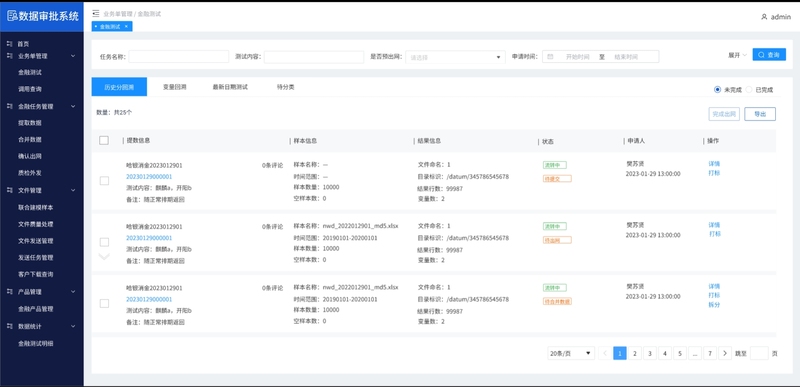Open the calendar icon in 申请时间 field
The height and width of the screenshot is (387, 800).
coord(550,57)
